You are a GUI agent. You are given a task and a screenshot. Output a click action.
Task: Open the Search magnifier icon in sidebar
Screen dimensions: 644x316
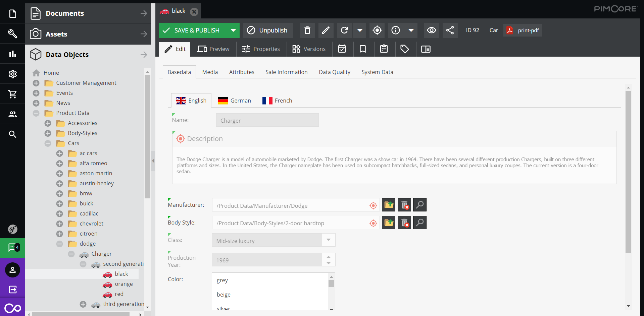[x=12, y=134]
